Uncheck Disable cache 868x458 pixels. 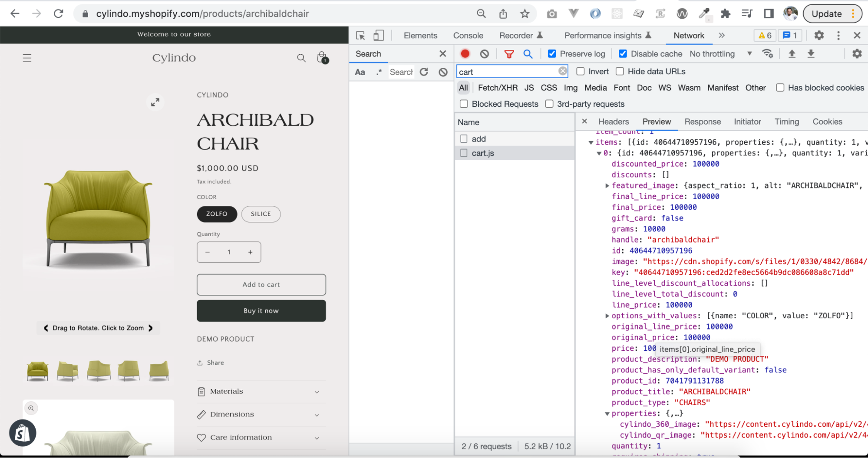click(x=623, y=54)
